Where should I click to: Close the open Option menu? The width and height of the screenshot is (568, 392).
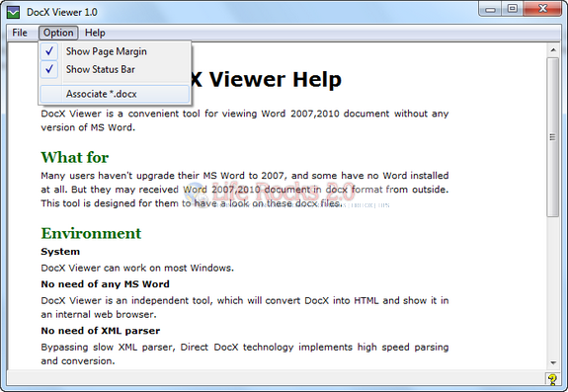click(58, 33)
